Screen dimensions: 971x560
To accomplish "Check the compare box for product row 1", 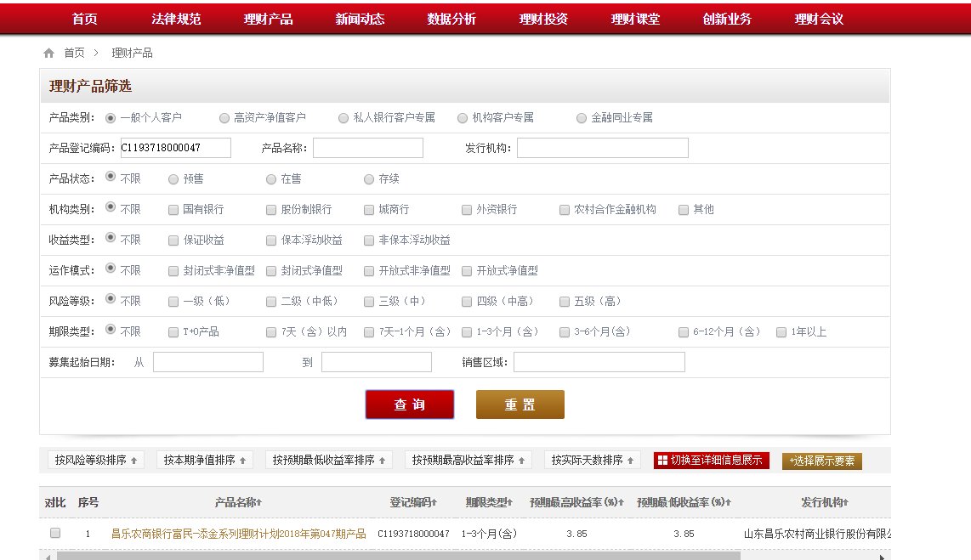I will coord(55,534).
